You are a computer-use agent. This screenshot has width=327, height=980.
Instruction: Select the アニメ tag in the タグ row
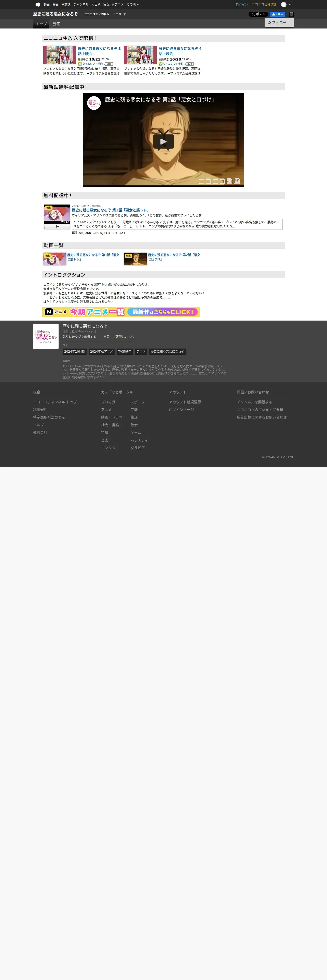pyautogui.click(x=141, y=352)
